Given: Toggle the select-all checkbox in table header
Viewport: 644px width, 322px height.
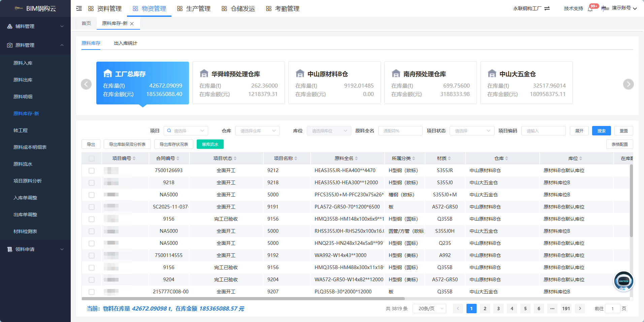Looking at the screenshot, I should click(x=92, y=158).
